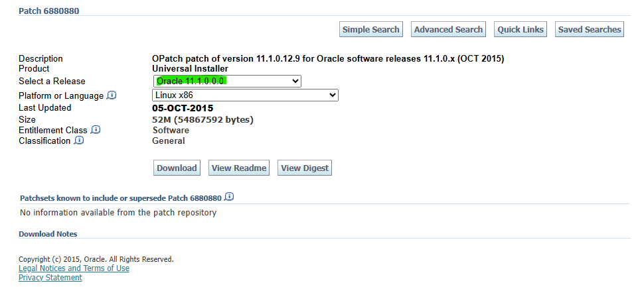Click the Last Updated label

44,108
